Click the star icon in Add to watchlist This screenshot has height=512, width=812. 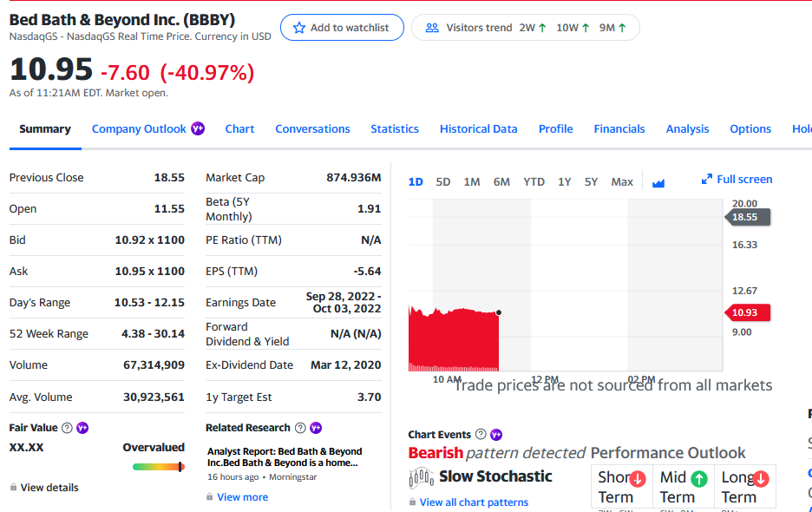[x=299, y=28]
